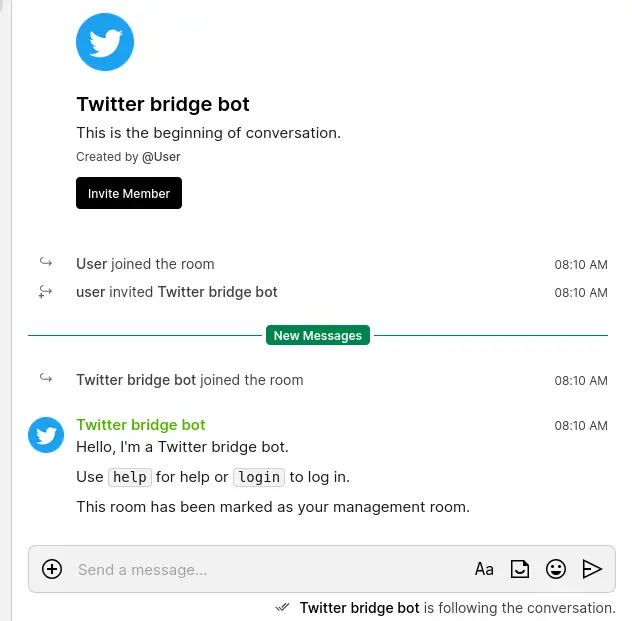Click the help command code snippet
This screenshot has height=621, width=632.
point(130,477)
